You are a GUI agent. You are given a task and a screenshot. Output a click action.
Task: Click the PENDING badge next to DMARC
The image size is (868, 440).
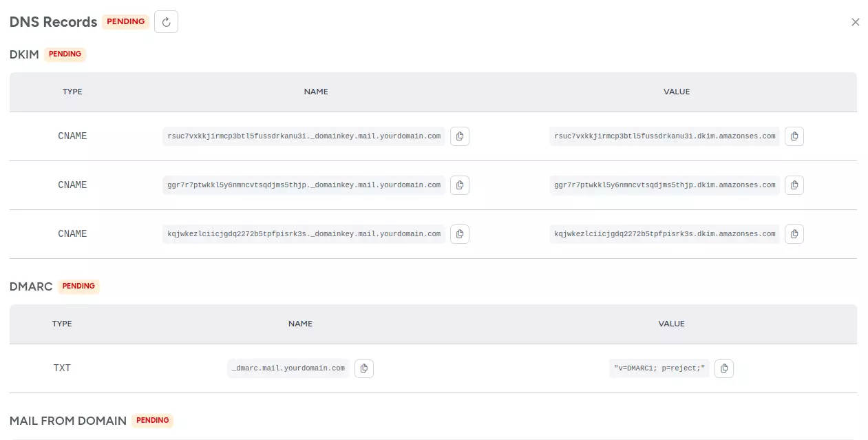[78, 286]
